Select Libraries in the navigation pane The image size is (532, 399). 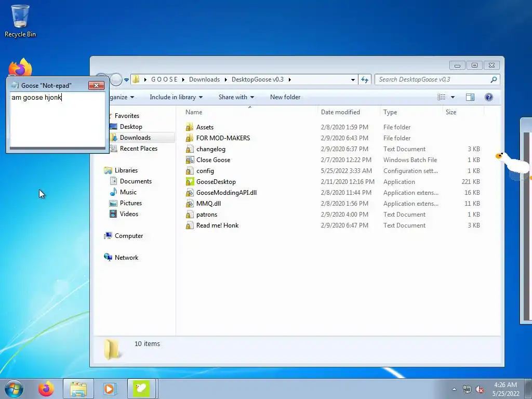pyautogui.click(x=126, y=170)
